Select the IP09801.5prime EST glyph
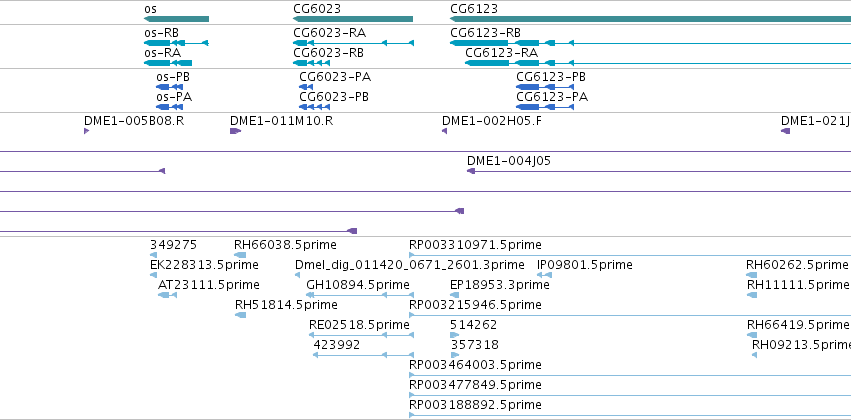 (544, 275)
